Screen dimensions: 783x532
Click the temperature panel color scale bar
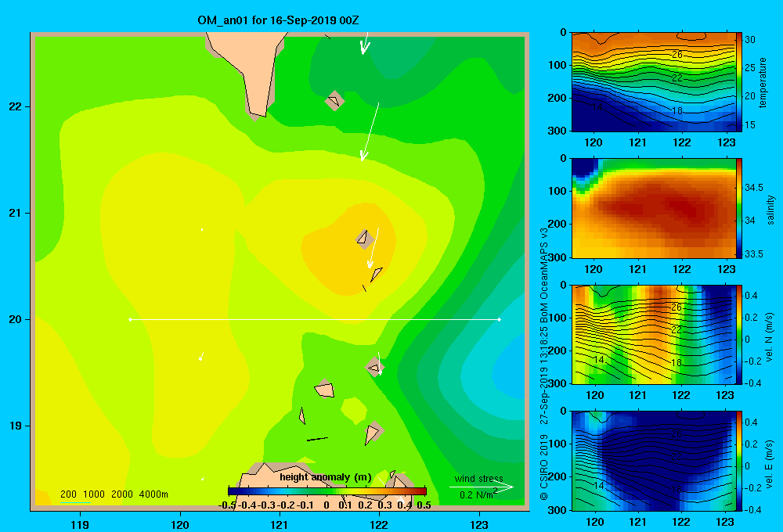coord(739,82)
